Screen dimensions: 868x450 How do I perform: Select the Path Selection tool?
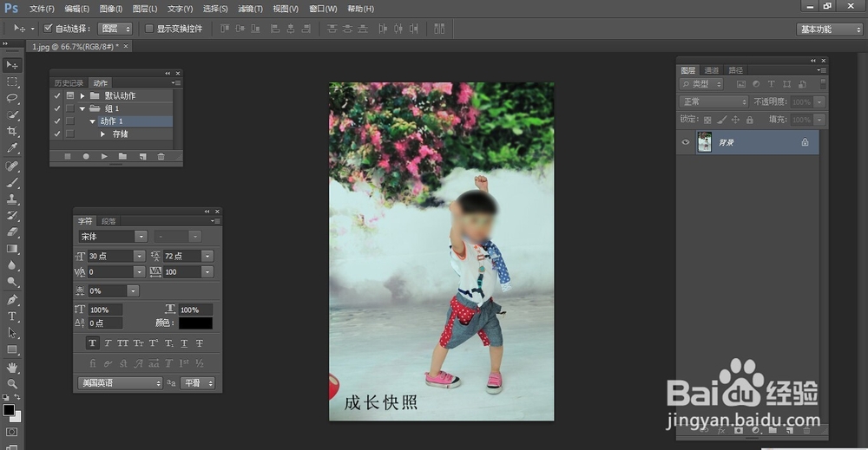click(x=11, y=333)
